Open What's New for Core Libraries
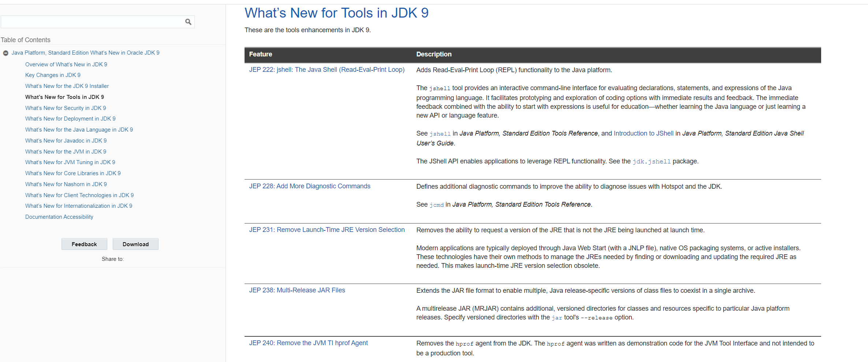 point(73,173)
